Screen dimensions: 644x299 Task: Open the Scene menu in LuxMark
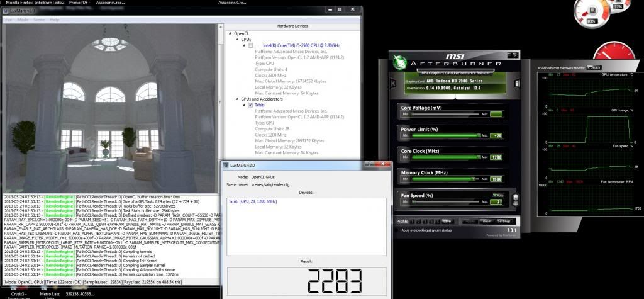tap(39, 20)
